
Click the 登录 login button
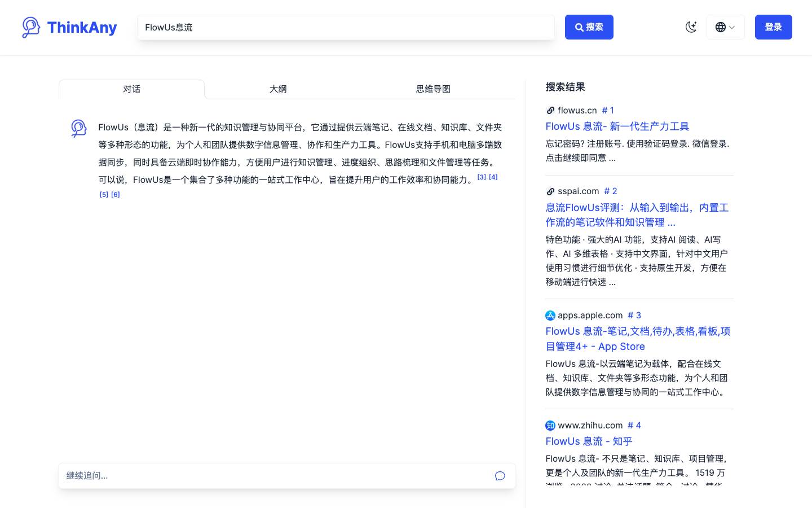[x=773, y=27]
